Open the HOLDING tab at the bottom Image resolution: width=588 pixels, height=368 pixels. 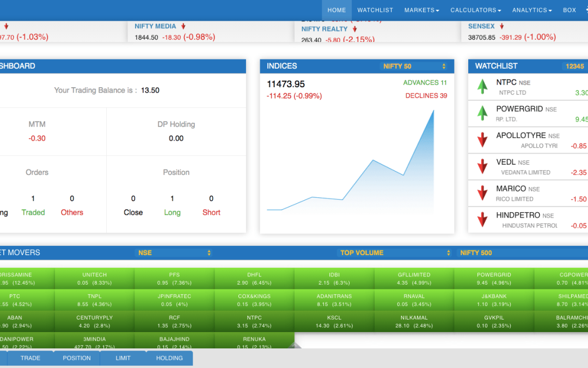169,358
